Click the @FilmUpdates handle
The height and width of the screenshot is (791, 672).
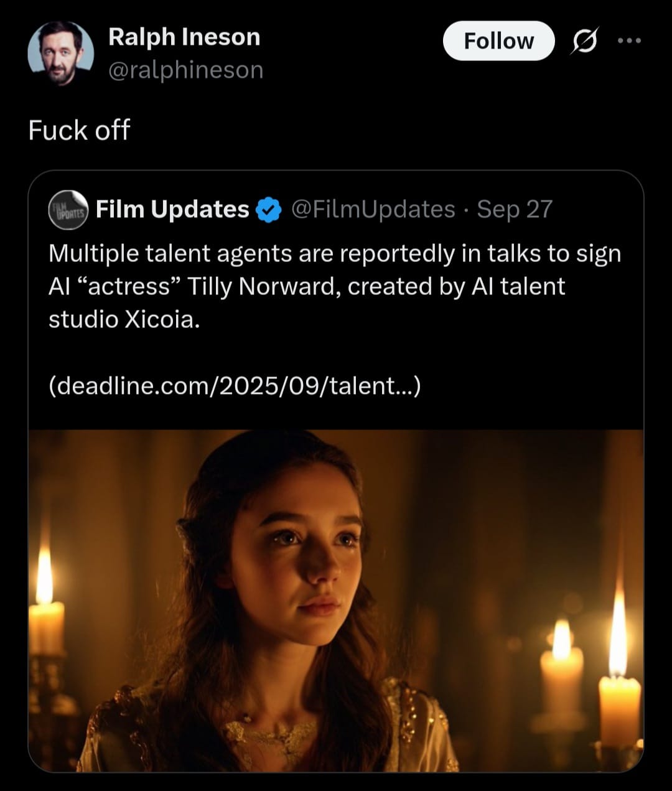(373, 210)
